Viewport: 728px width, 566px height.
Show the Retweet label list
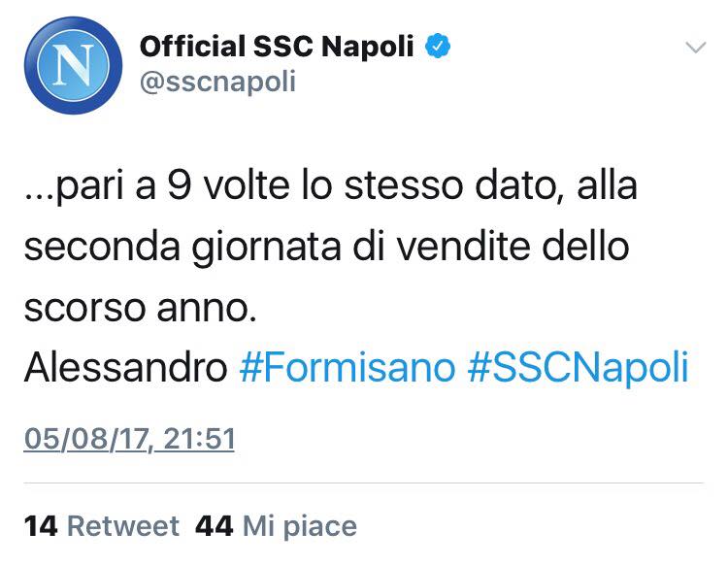(123, 526)
